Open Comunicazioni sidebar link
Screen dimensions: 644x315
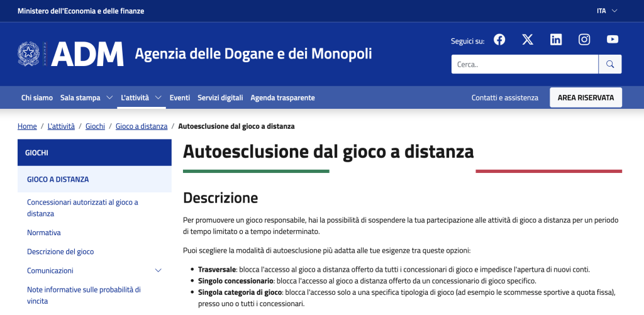coord(50,270)
